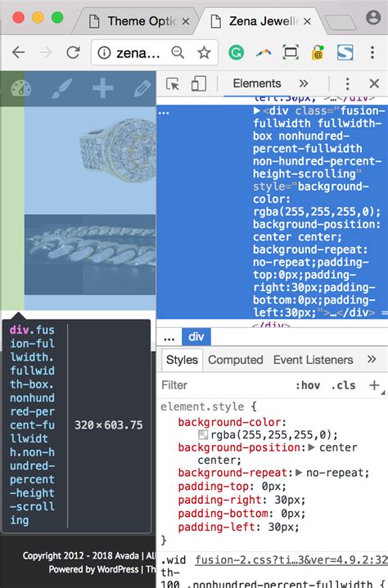Show more Styles sidebar tabs with the chevron
Viewport: 388px width, 588px height.
tap(372, 359)
